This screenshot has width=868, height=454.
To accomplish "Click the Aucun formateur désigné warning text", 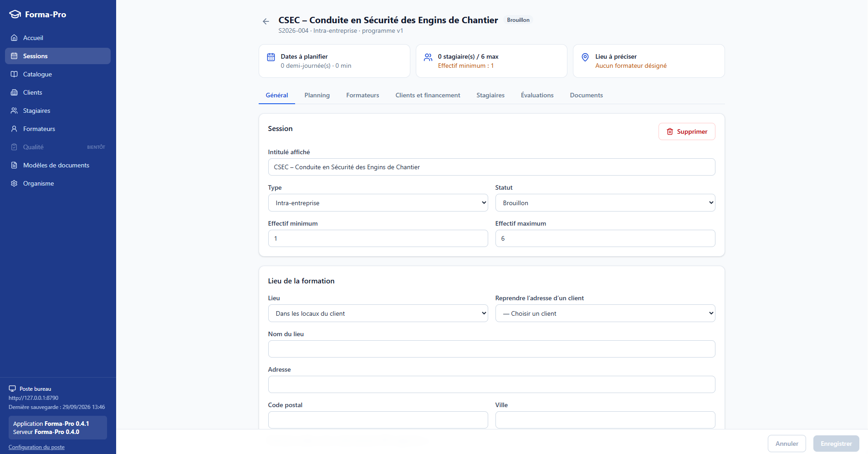I will coord(631,66).
